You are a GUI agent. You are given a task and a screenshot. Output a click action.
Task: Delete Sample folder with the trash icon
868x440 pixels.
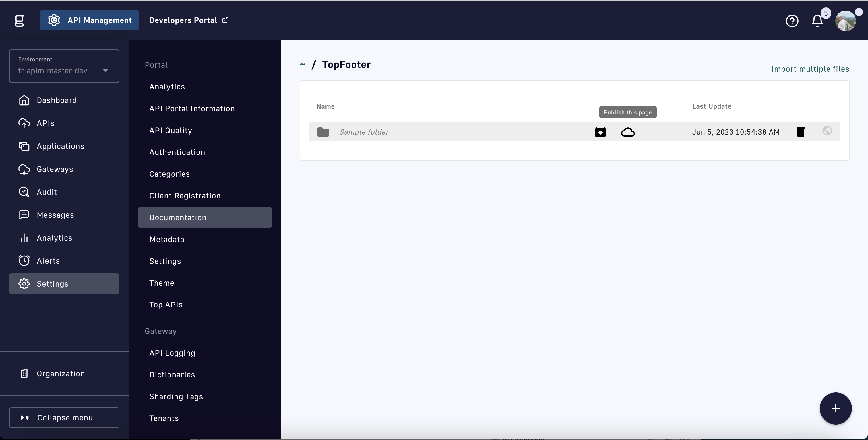(801, 132)
